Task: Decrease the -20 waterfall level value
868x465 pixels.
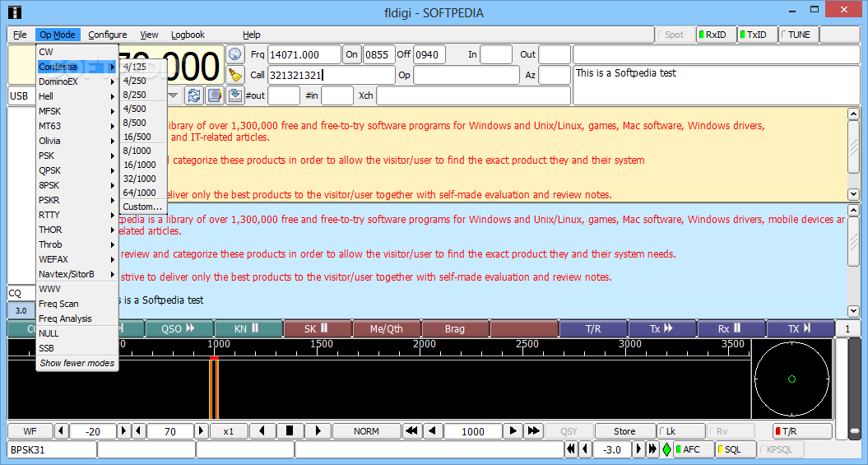Action: [62, 431]
